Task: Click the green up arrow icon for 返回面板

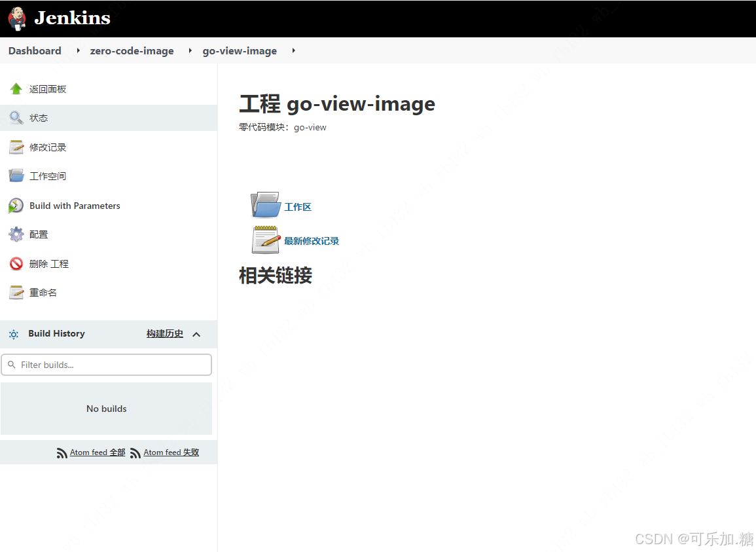Action: (x=16, y=89)
